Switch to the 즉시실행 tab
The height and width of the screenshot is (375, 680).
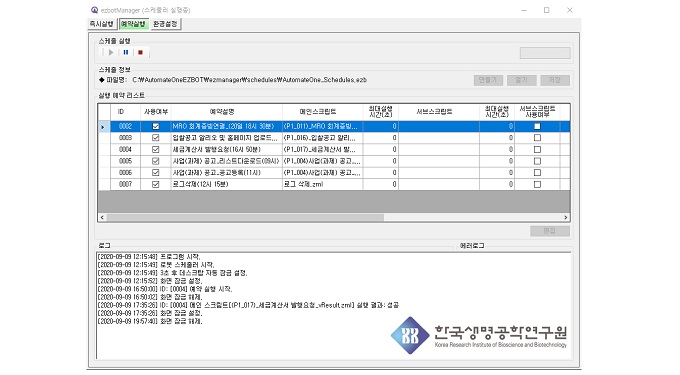[101, 24]
